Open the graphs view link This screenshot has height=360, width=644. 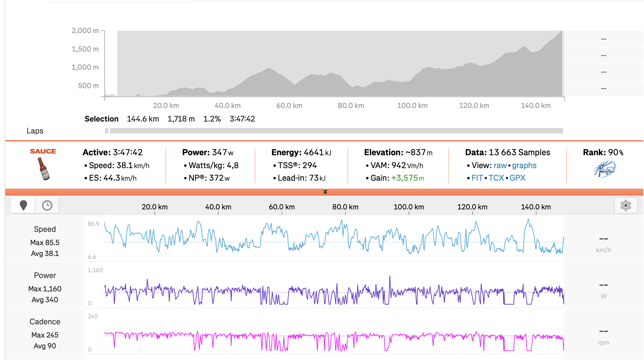click(x=524, y=165)
